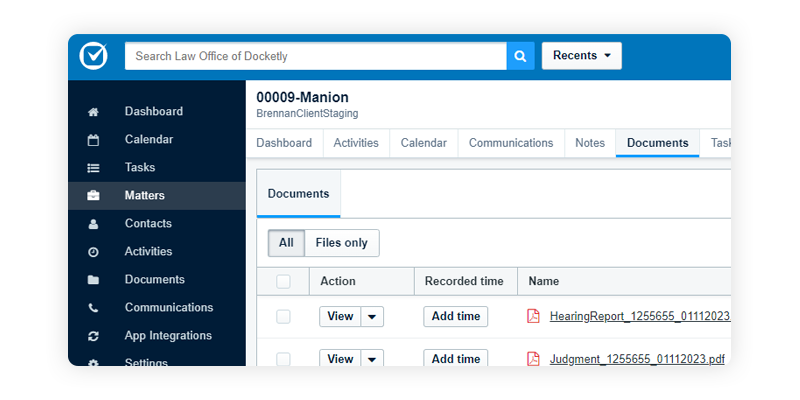
Task: Select the All filter toggle
Action: coord(286,243)
